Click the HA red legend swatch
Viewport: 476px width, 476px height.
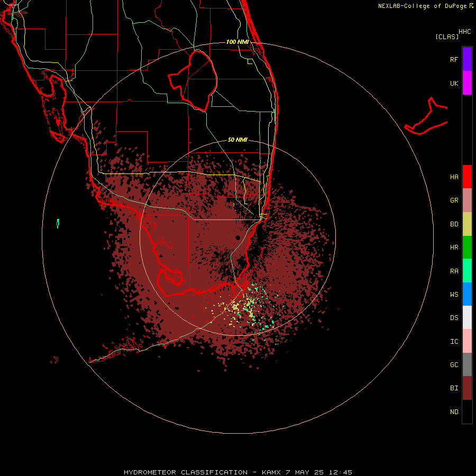467,177
